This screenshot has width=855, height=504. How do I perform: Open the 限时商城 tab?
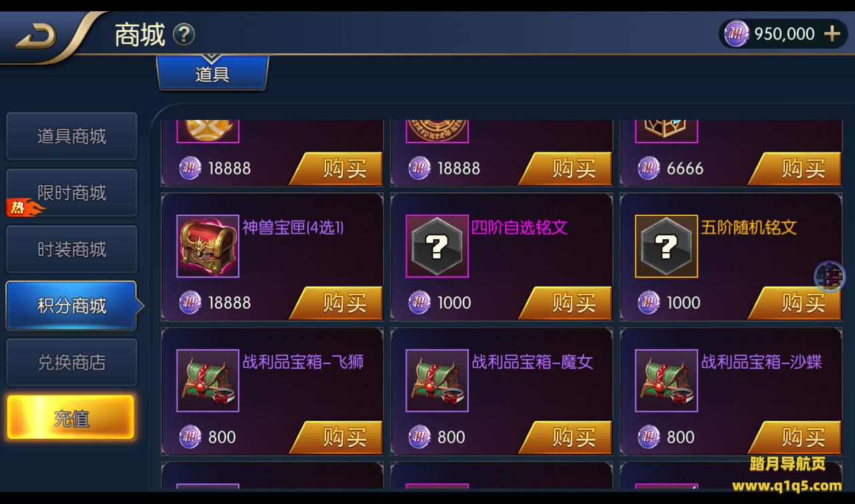pos(71,193)
